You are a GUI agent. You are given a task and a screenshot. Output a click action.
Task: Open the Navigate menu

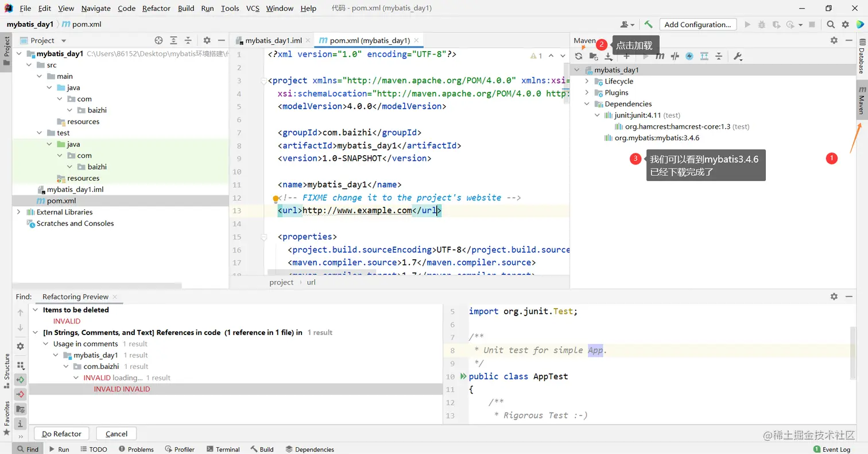click(x=96, y=8)
